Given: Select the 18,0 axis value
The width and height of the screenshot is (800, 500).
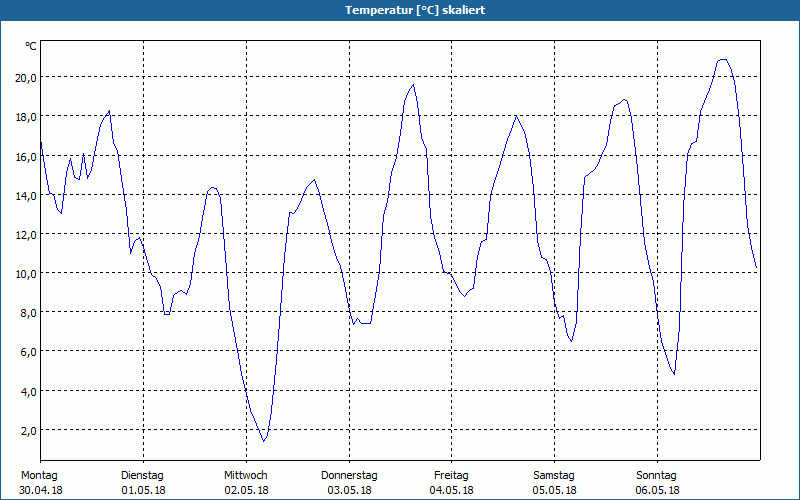Looking at the screenshot, I should point(26,117).
